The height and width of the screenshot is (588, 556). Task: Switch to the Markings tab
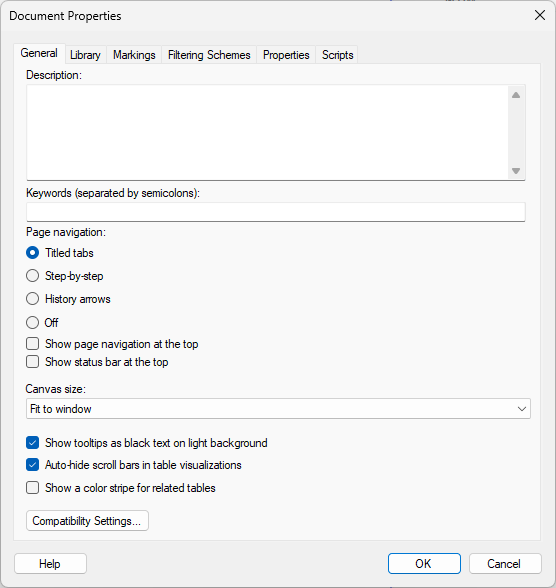coord(134,55)
